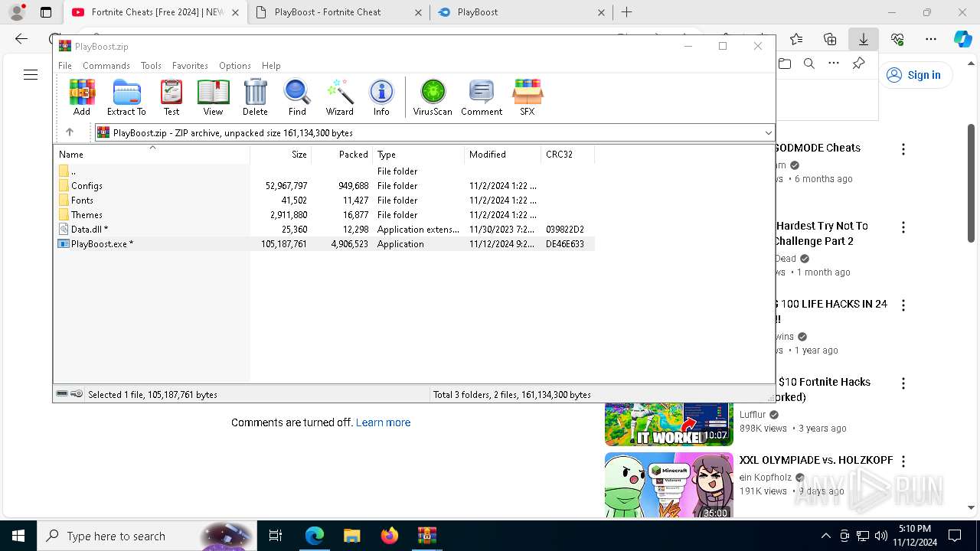Viewport: 980px width, 551px height.
Task: Click the taskbar search box
Action: tap(146, 536)
